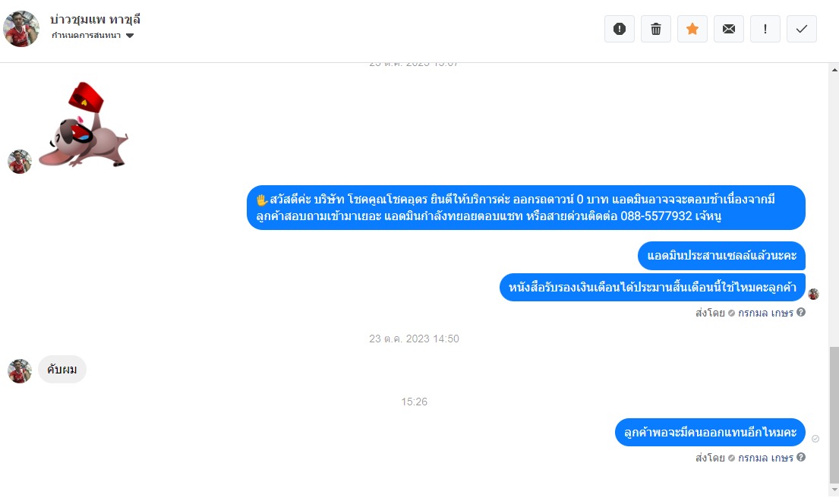Screen dimensions: 839x504
Task: Click the ลูกค้าพอจะมีคนออกแทนอีกไหมคะ message bubble
Action: [x=710, y=433]
